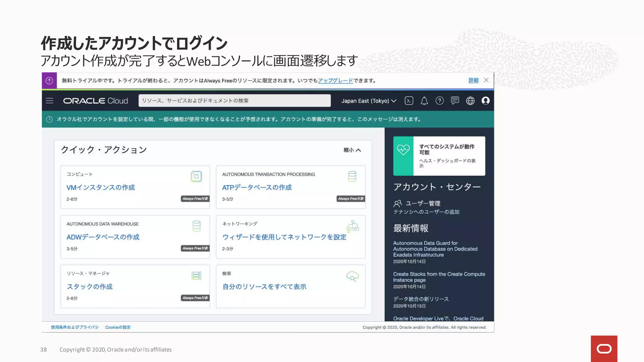
Task: Click the クイック・アクション heading
Action: point(104,150)
